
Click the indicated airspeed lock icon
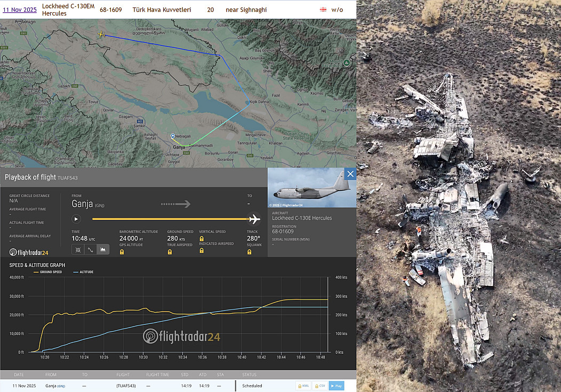202,251
